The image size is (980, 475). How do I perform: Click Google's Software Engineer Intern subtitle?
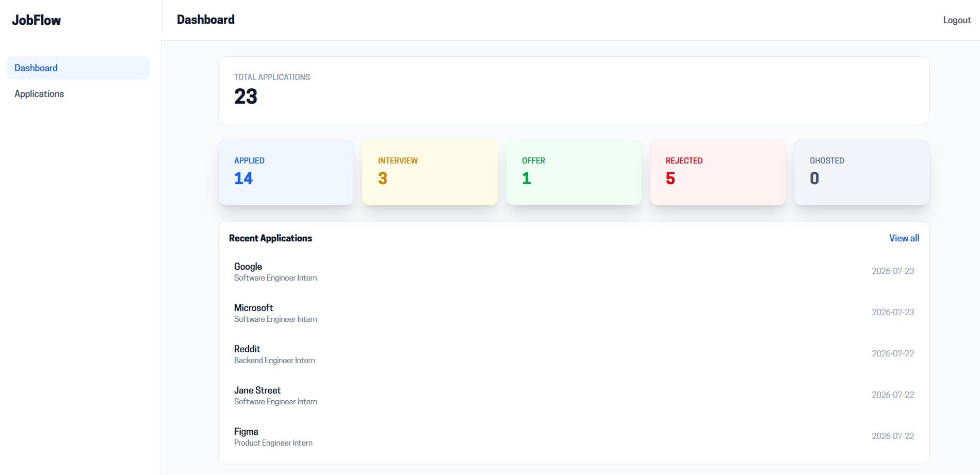[x=275, y=278]
